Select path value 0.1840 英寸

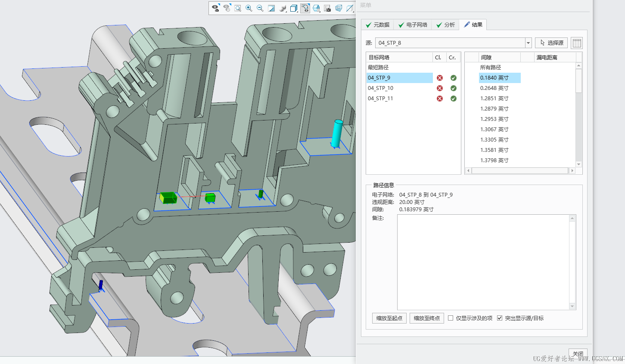click(500, 78)
